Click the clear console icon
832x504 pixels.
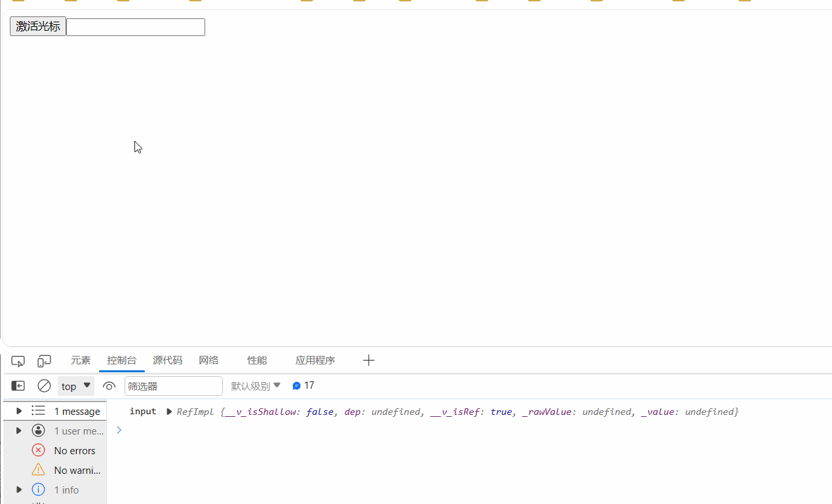(x=43, y=385)
